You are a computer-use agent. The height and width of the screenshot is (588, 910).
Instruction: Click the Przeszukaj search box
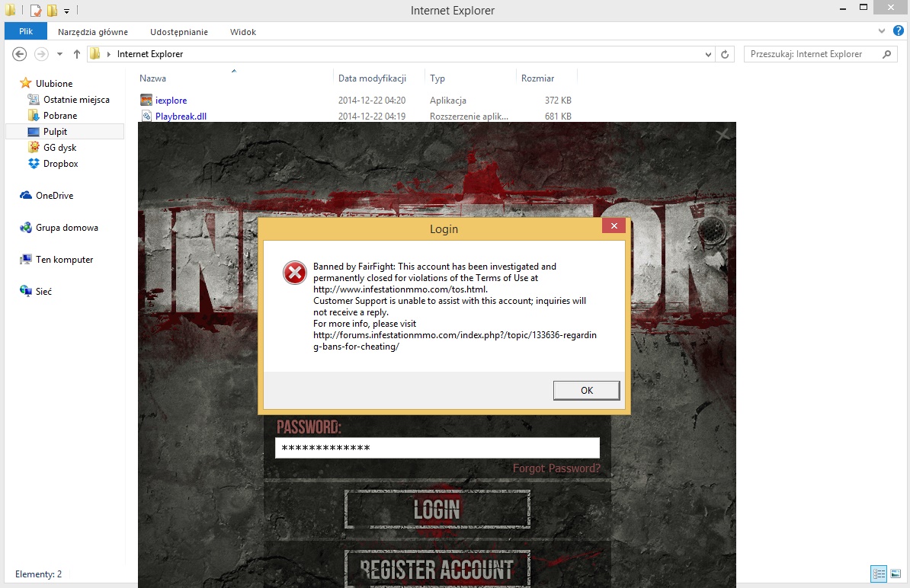click(821, 54)
